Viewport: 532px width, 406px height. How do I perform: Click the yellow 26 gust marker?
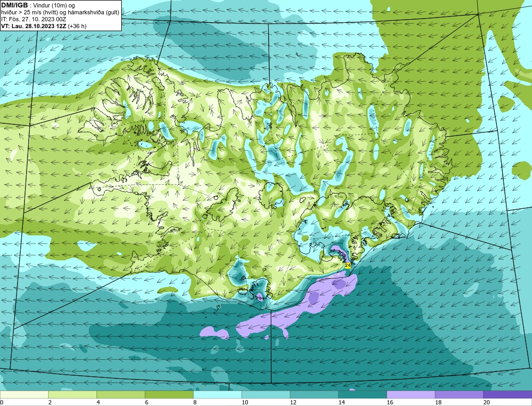pos(348,265)
